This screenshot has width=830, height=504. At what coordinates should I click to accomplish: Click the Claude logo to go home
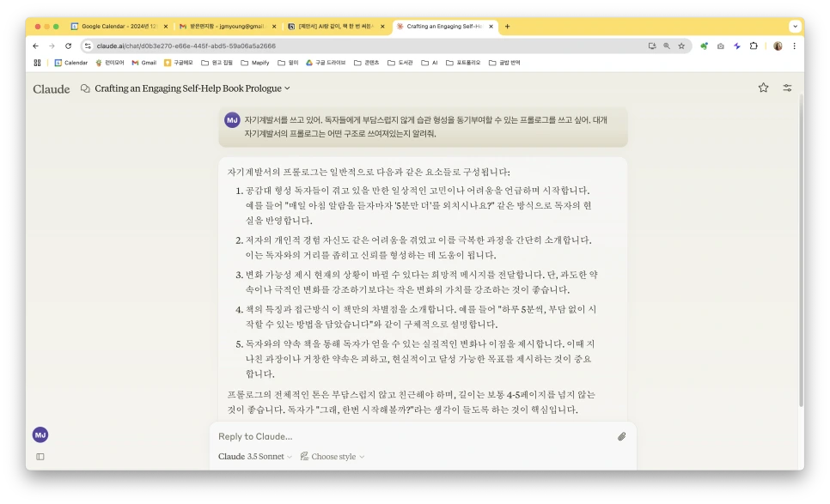[x=51, y=88]
